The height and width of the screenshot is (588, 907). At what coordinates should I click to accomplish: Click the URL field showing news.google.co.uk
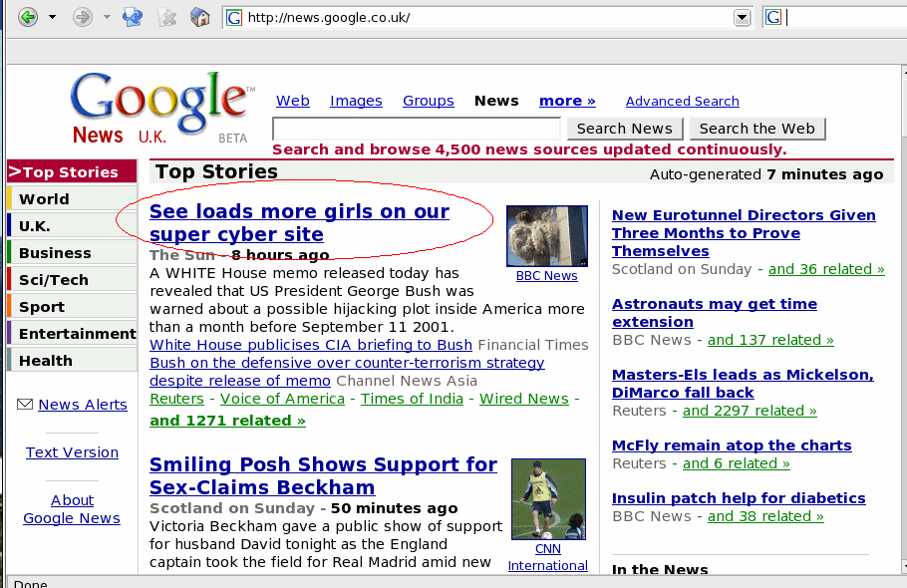(488, 18)
